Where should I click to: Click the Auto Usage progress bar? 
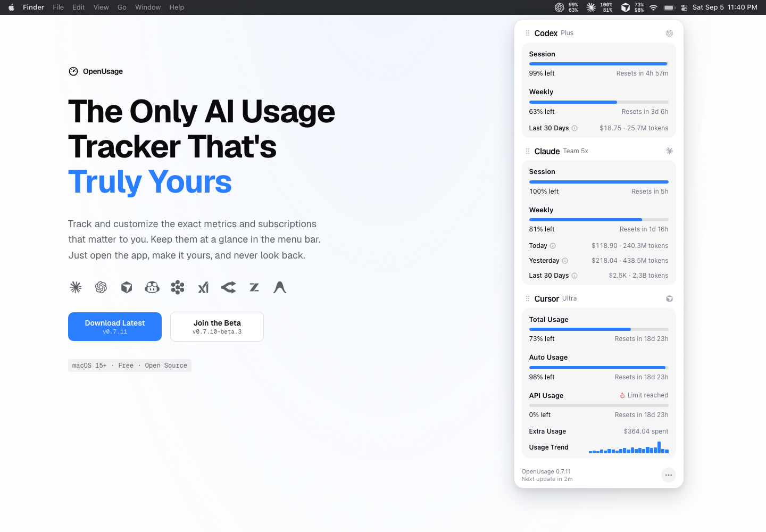599,368
